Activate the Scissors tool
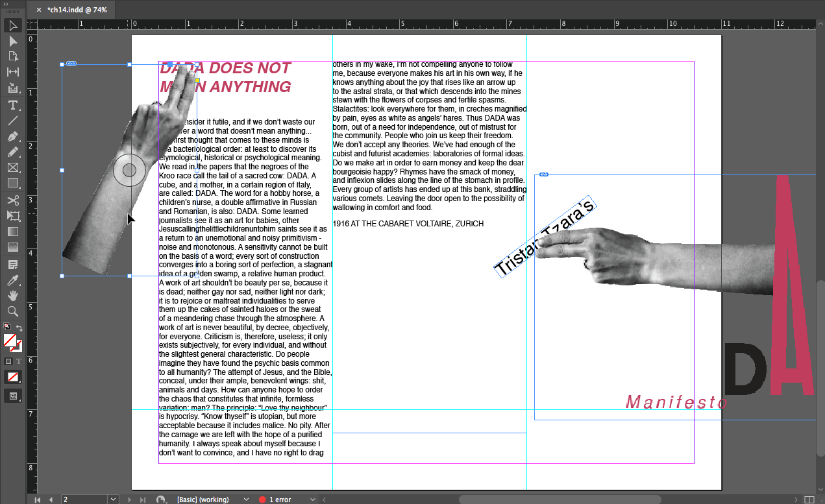Image resolution: width=825 pixels, height=504 pixels. (x=13, y=200)
